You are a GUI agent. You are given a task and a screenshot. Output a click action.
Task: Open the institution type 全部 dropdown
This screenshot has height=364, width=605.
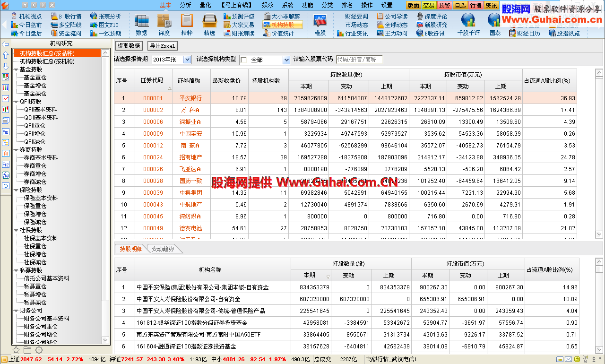(x=286, y=60)
